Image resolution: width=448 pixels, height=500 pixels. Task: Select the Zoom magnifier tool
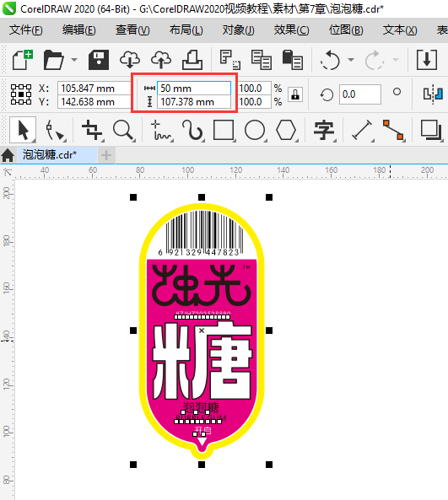click(123, 130)
